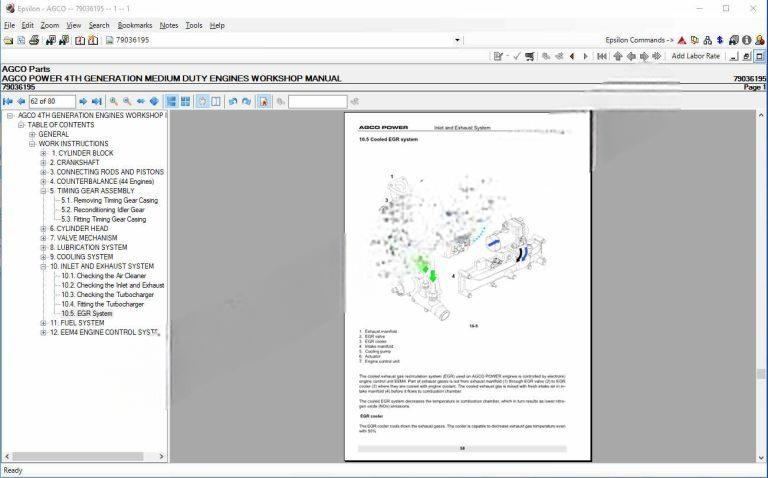Click the manual page showing Cooled EGR system
The image size is (768, 478).
coord(467,286)
